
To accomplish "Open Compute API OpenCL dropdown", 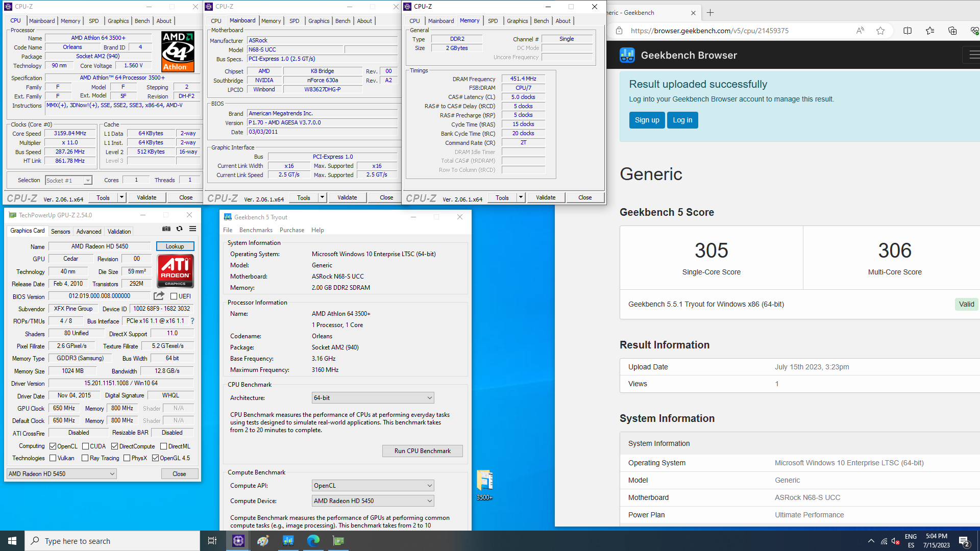I will tap(373, 486).
